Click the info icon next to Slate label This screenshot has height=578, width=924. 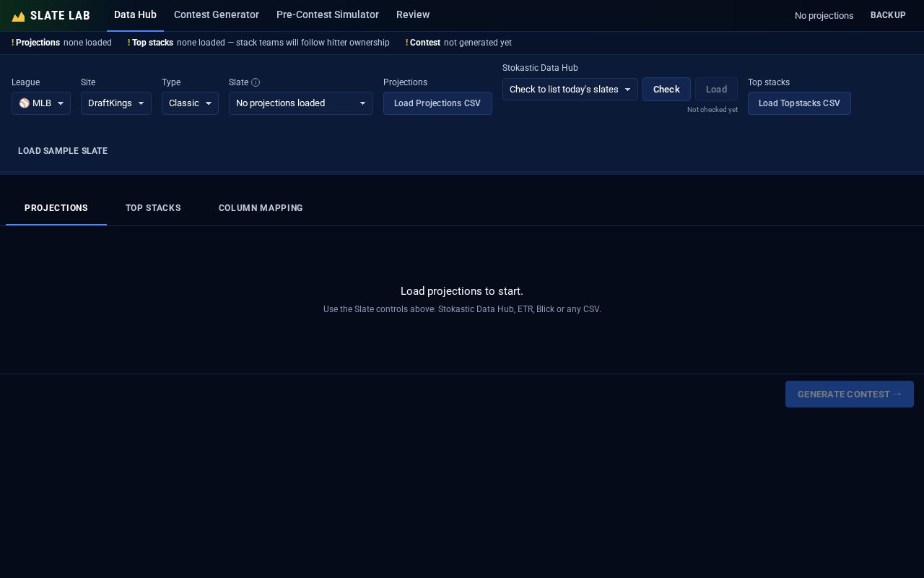coord(256,82)
